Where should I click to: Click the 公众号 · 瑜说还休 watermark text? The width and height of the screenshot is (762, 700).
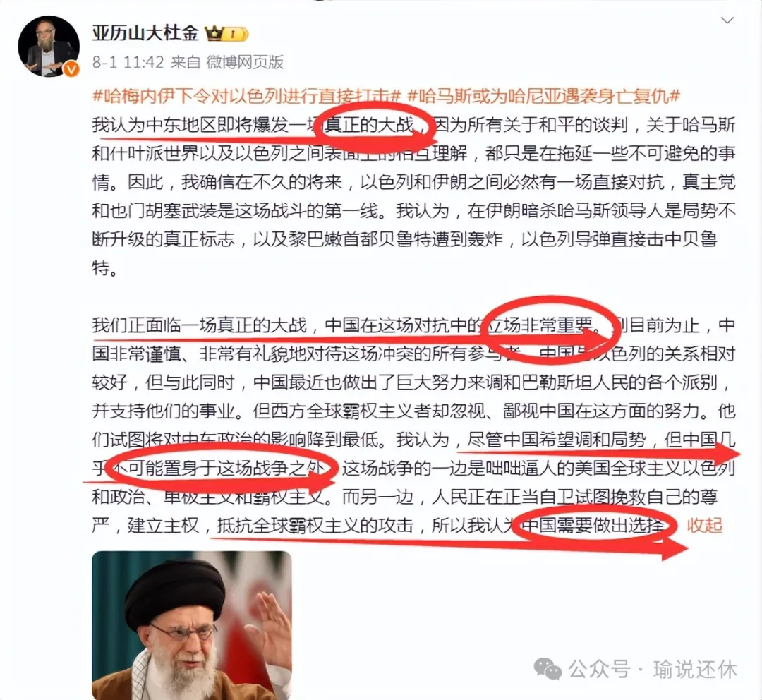pyautogui.click(x=653, y=670)
